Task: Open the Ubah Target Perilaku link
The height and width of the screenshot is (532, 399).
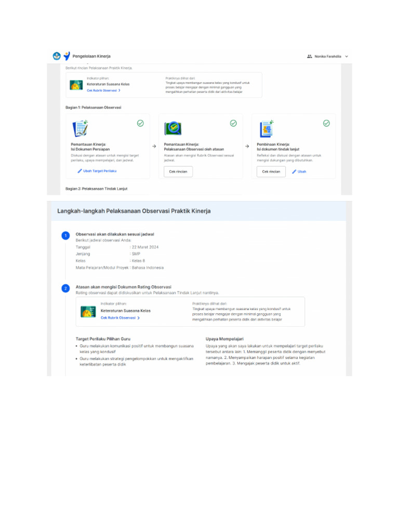Action: (x=97, y=171)
